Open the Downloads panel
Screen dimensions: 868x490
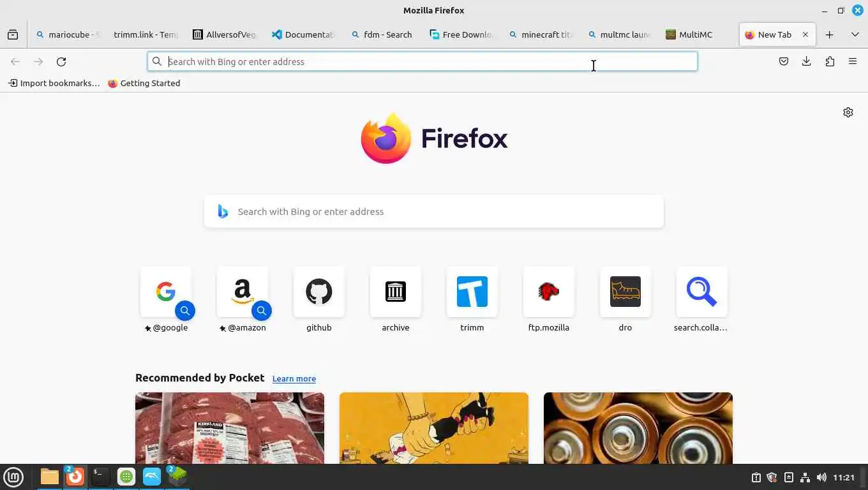coord(807,62)
